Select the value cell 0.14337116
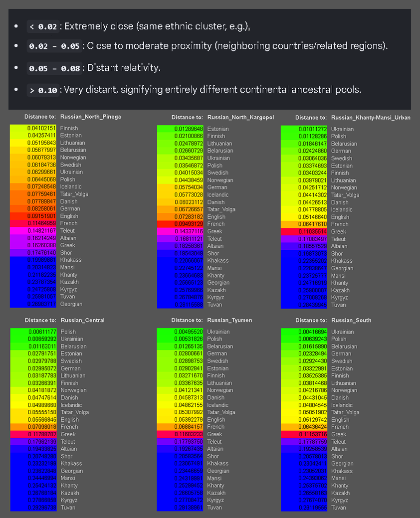 click(x=180, y=231)
